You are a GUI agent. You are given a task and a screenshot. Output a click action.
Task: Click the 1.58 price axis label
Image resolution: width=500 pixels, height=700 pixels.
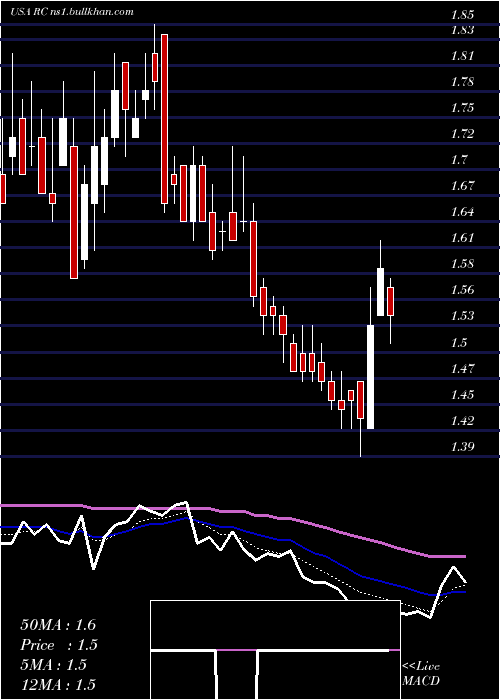(x=462, y=263)
